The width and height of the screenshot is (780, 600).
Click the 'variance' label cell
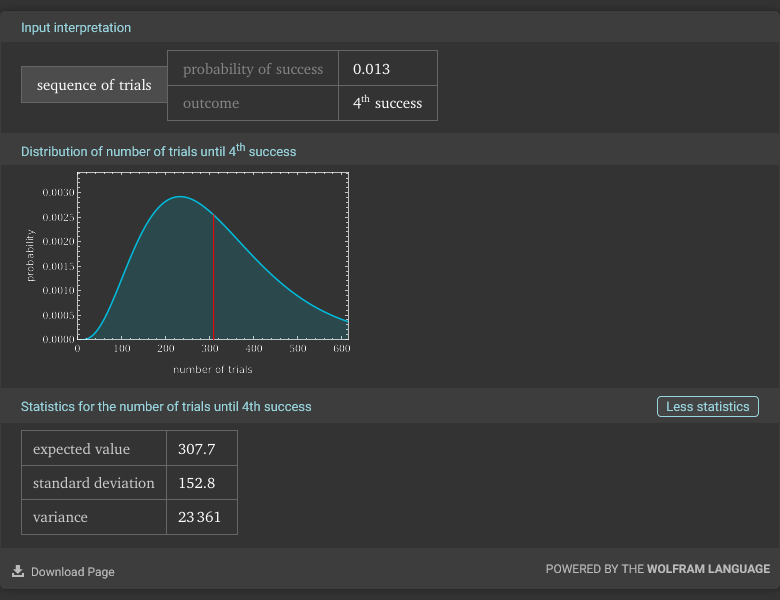94,517
